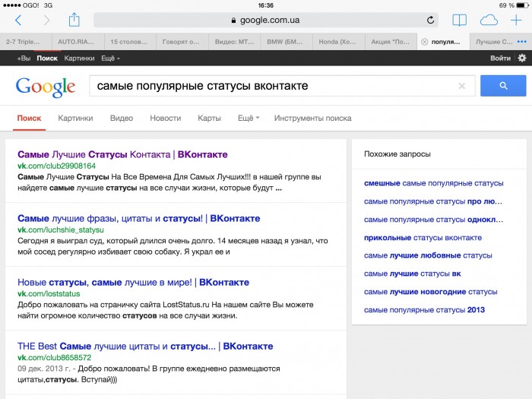Click the Google logo
Viewport: 532px width, 399px height.
click(x=46, y=87)
